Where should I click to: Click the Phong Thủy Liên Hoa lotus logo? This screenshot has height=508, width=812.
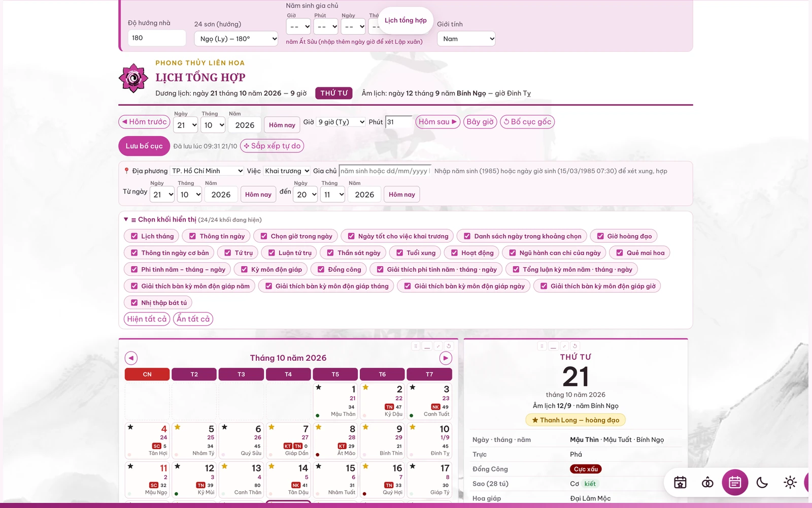(133, 78)
